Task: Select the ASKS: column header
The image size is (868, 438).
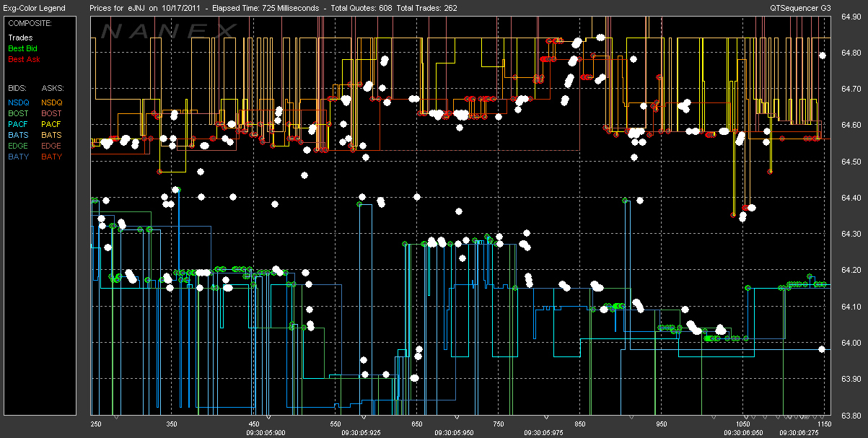Action: tap(52, 87)
